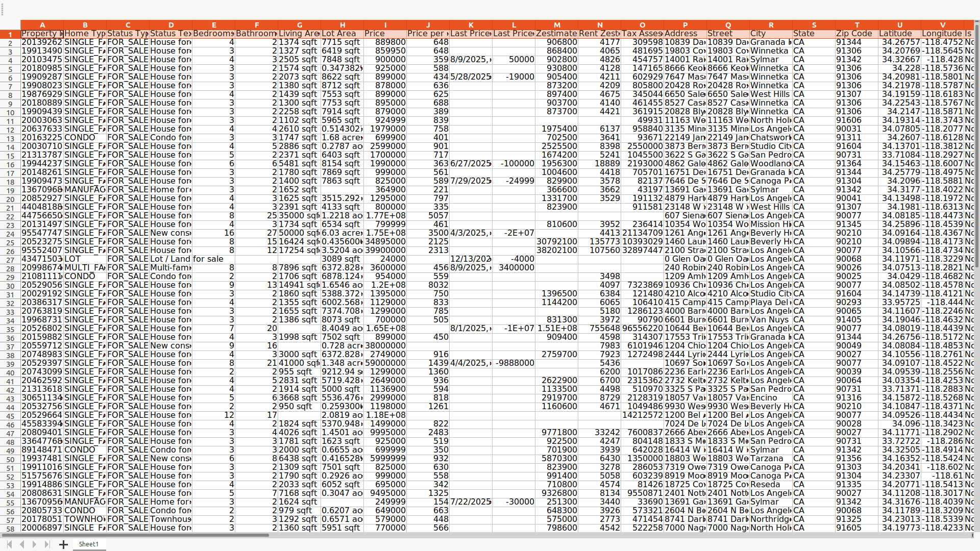Image resolution: width=980 pixels, height=551 pixels.
Task: Select column M header
Action: point(557,25)
